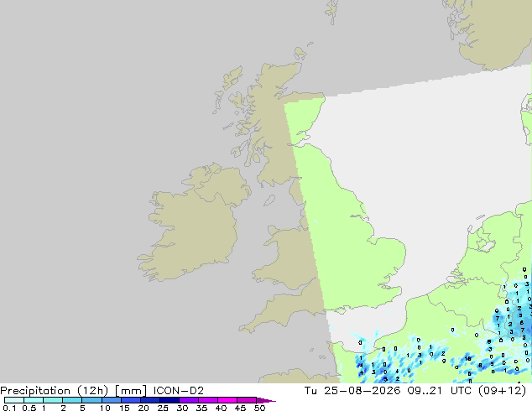The image size is (532, 411).
Task: Pick the 10–15 mm blue legend swatch
Action: coord(112,400)
